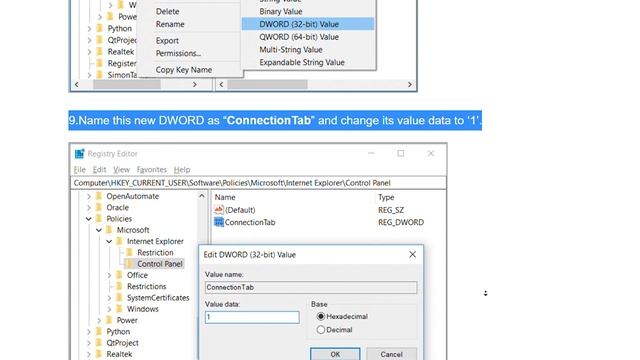
Task: Open the Help menu
Action: (x=182, y=169)
